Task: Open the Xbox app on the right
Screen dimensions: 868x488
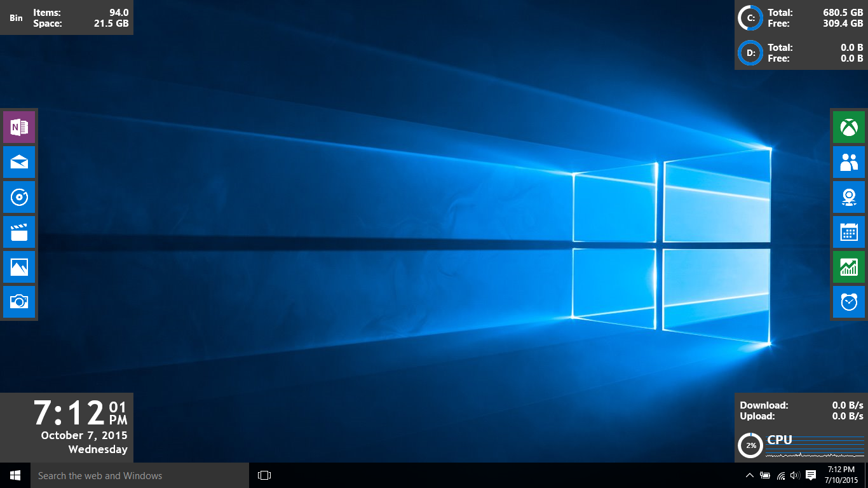Action: click(848, 127)
